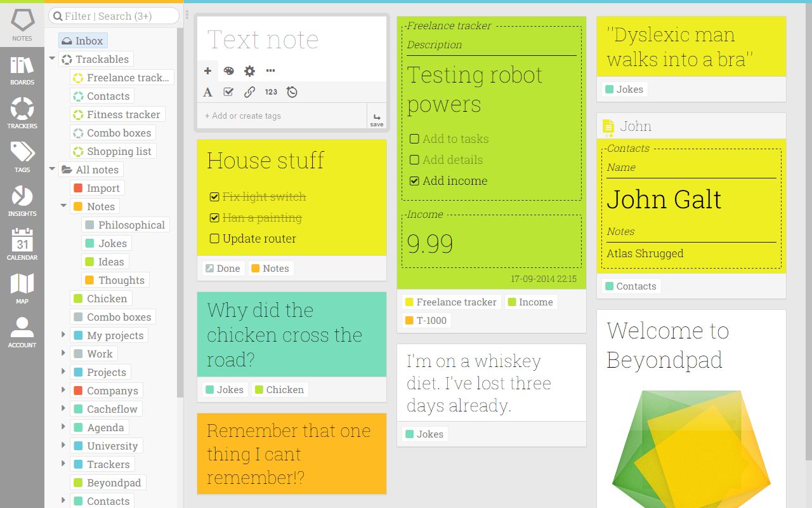Switch to the Notes tab on House stuff
The image size is (812, 508).
(271, 269)
